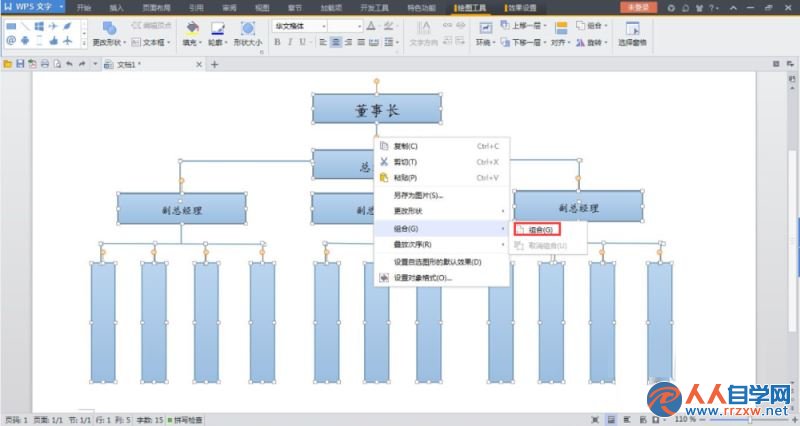The image size is (800, 426).
Task: Choose 复制(C) in context menu
Action: coord(441,146)
